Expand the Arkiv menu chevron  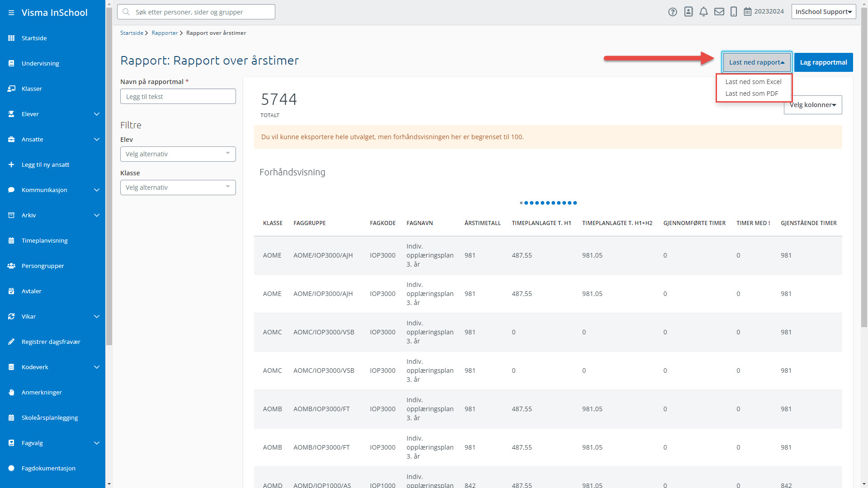point(96,215)
